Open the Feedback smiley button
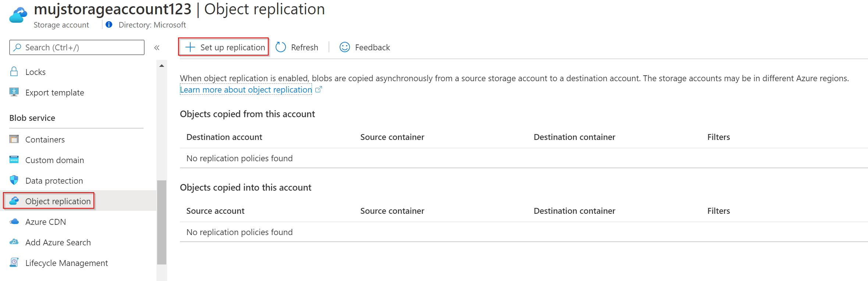Image resolution: width=868 pixels, height=281 pixels. 365,47
